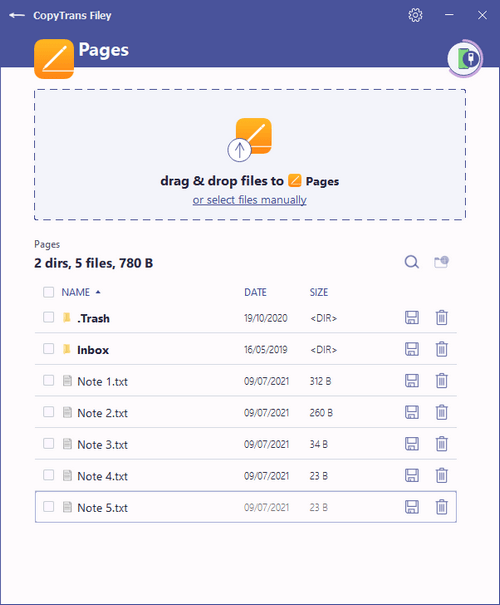Delete the .Trash folder
This screenshot has width=500, height=605.
point(441,318)
